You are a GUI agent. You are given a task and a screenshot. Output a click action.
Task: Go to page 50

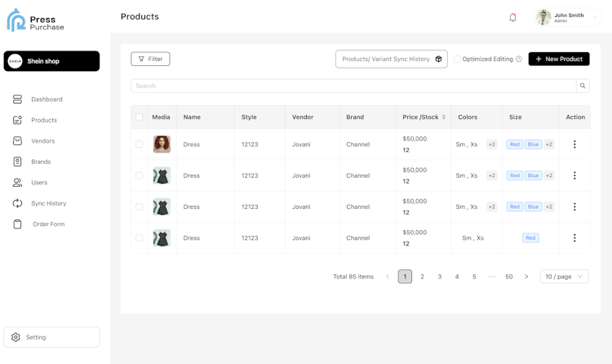(509, 277)
